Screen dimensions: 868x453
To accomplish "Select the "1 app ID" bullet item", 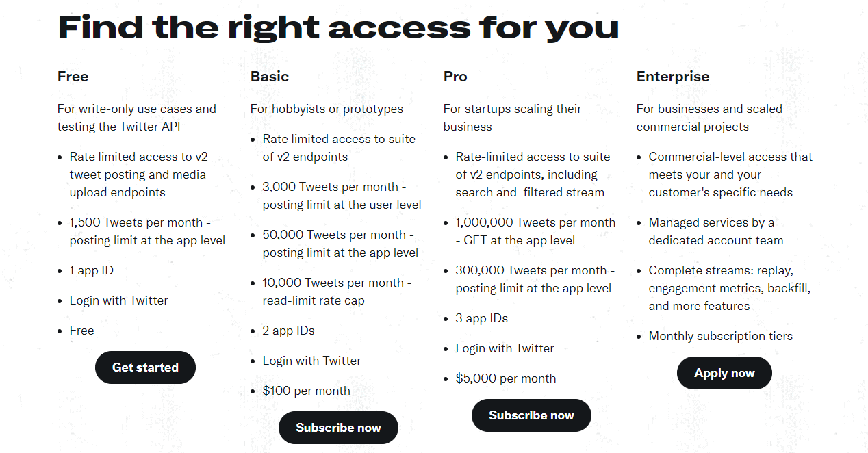I will (91, 270).
